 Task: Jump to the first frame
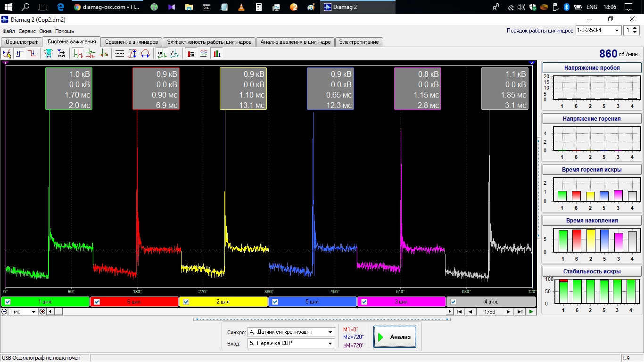click(459, 312)
